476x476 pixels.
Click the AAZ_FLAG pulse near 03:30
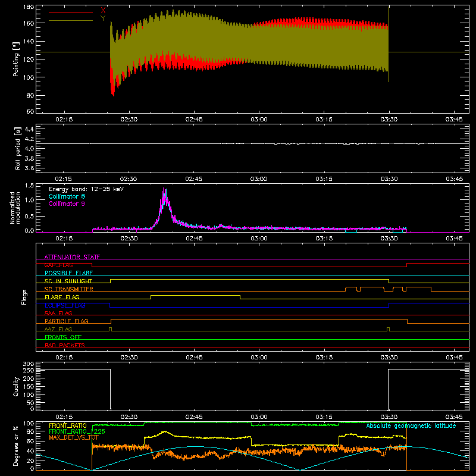coord(389,329)
